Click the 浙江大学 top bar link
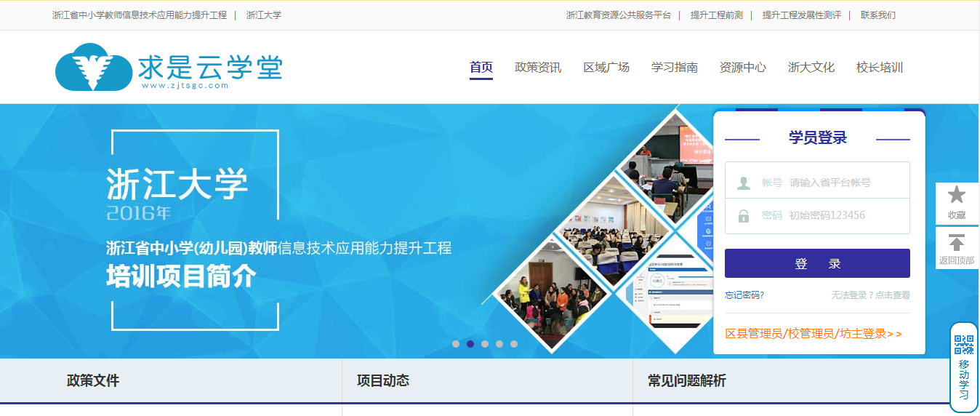The width and height of the screenshot is (980, 416). [x=264, y=15]
